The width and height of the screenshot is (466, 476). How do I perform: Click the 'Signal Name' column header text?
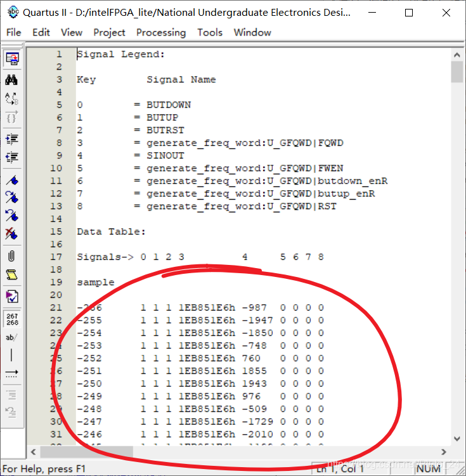pyautogui.click(x=181, y=79)
